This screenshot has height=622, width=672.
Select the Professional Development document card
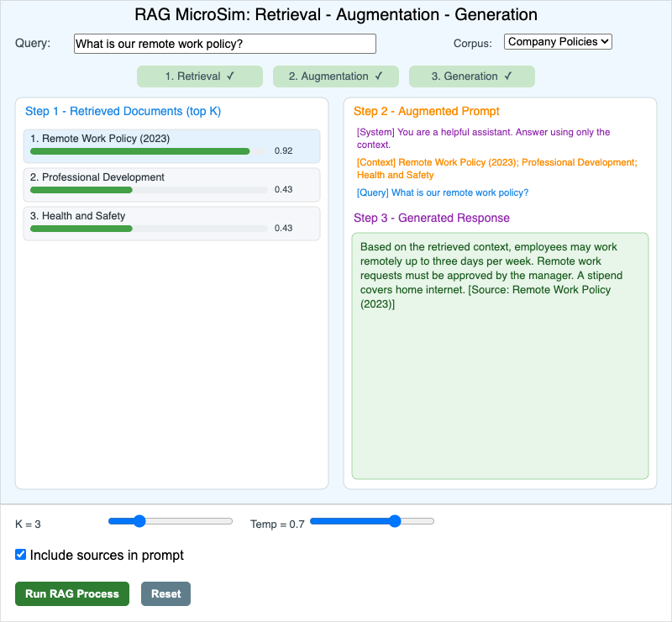coord(172,184)
